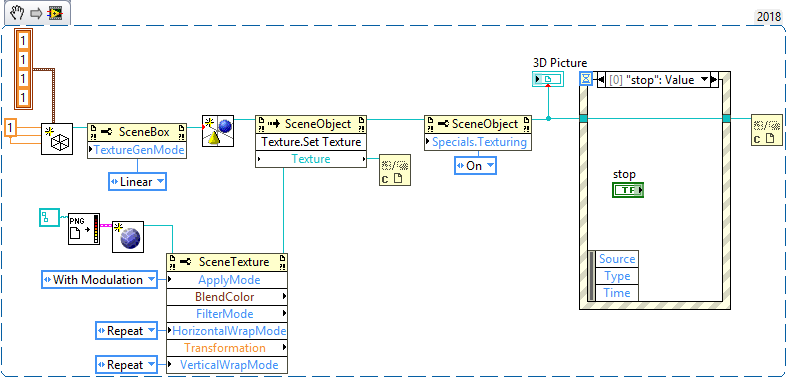Click the Source event data node item

617,259
